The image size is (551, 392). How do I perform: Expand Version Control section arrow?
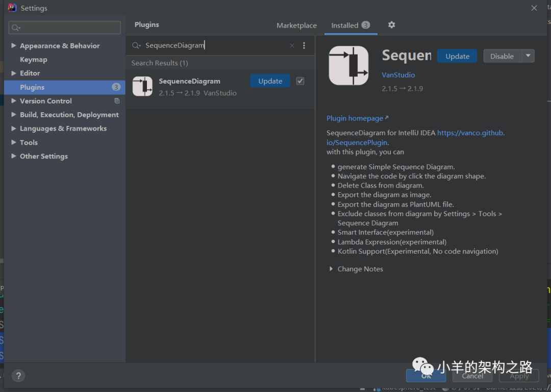click(14, 101)
